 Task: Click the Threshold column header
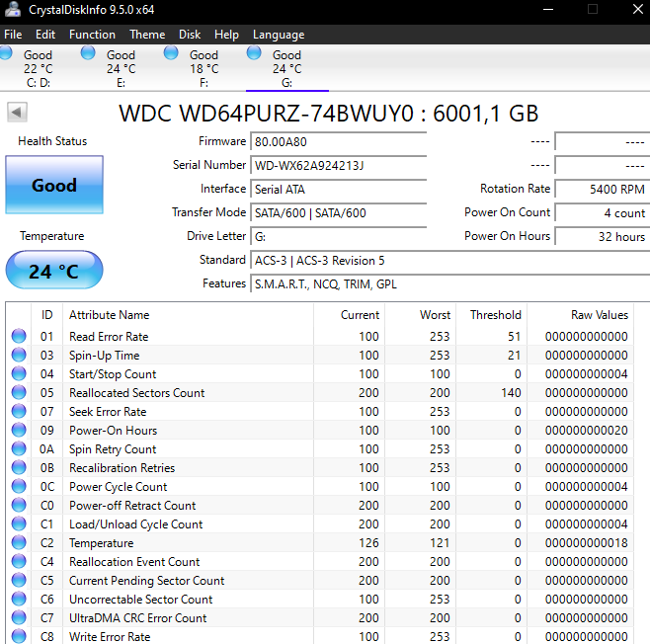491,315
